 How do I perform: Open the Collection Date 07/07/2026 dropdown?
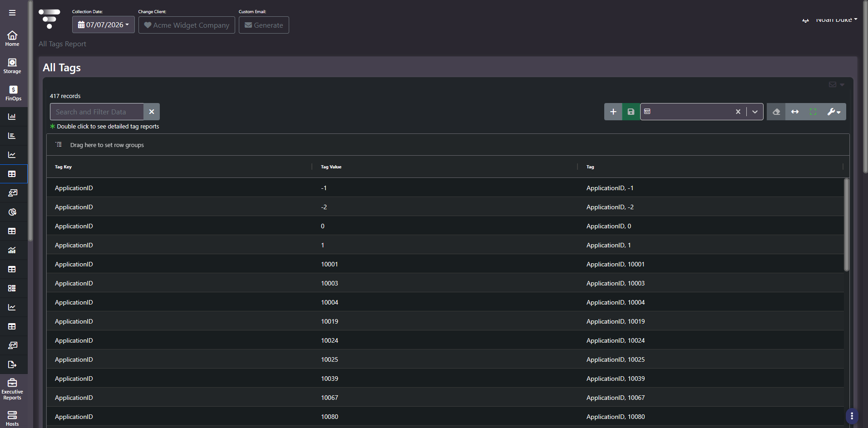point(104,25)
